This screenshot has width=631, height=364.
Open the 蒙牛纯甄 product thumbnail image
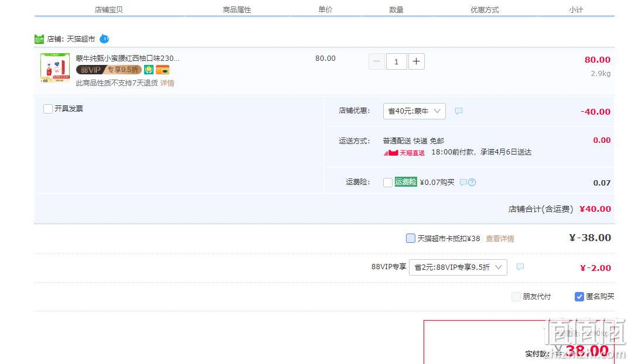point(55,68)
